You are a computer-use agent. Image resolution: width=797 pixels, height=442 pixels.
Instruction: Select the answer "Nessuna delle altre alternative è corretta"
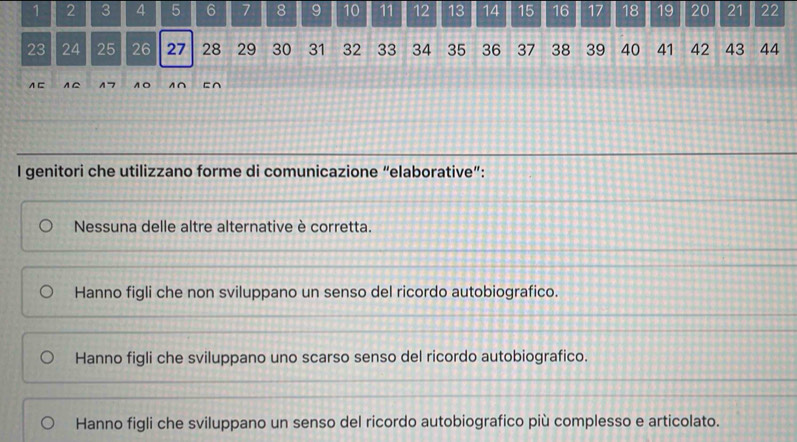46,226
